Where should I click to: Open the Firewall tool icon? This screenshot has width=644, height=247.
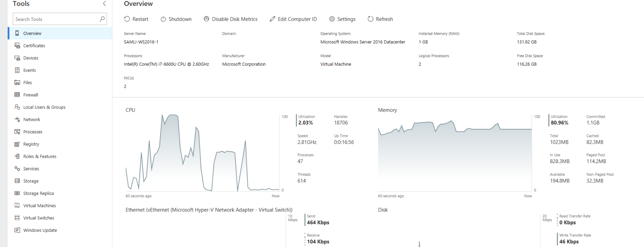[17, 95]
